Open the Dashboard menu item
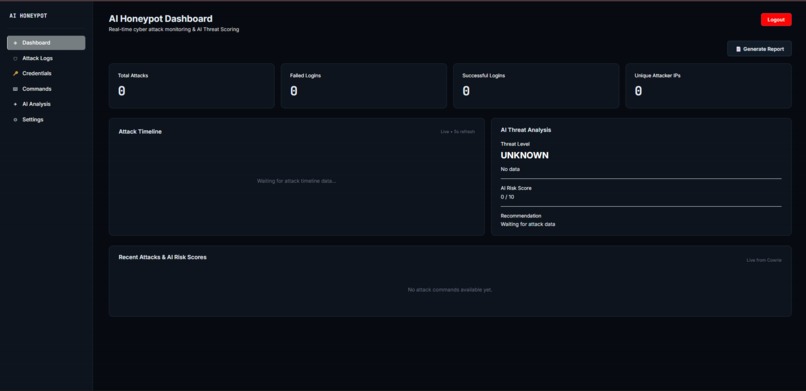This screenshot has height=391, width=806. (46, 43)
